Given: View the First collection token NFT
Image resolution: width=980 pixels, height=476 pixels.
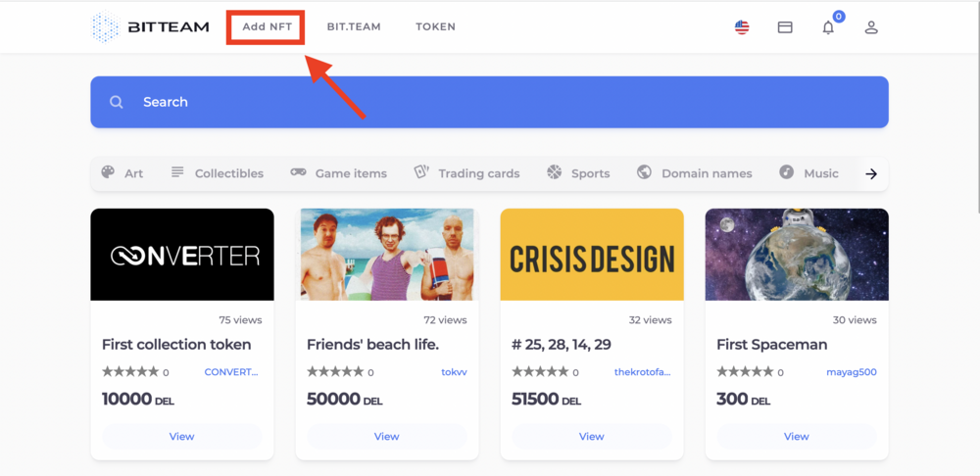Looking at the screenshot, I should [x=182, y=436].
